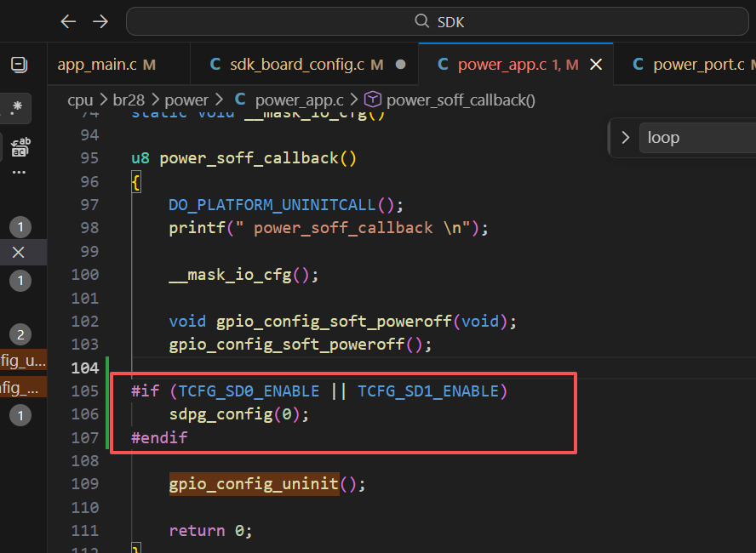Image resolution: width=756 pixels, height=553 pixels.
Task: Open the cpu breadcrumb folder
Action: click(x=80, y=100)
